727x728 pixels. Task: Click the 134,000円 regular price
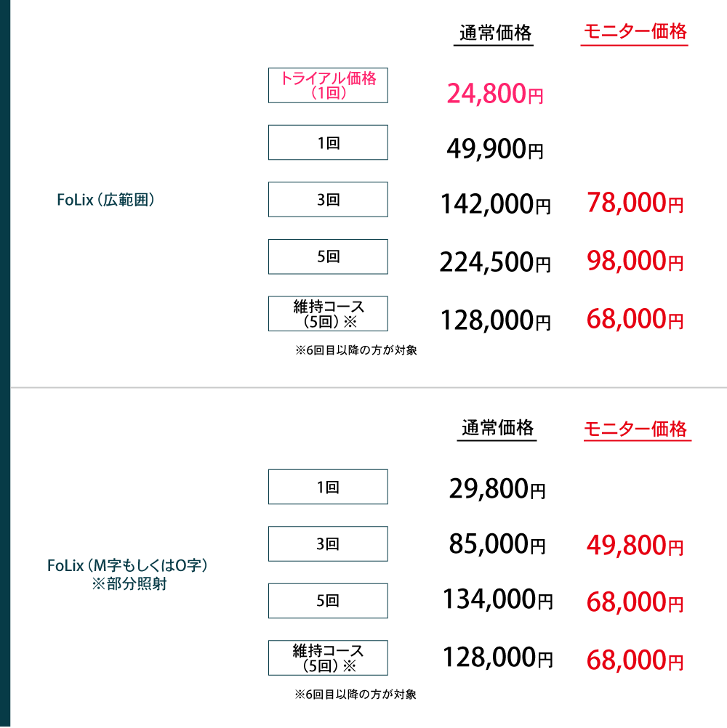[497, 600]
